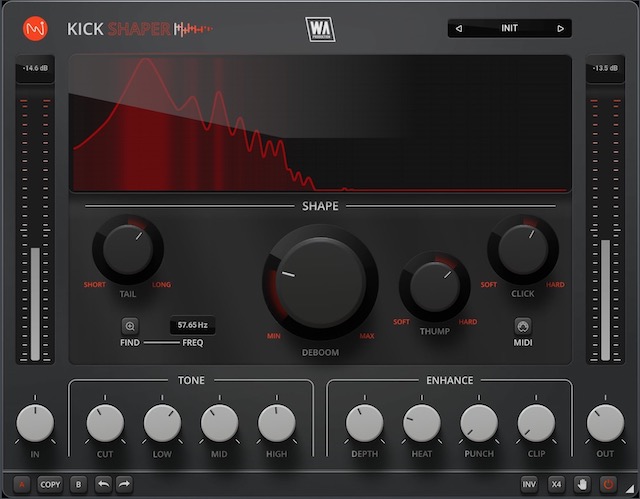Click the MIDI trigger icon
Screen dimensions: 640x499
point(523,326)
